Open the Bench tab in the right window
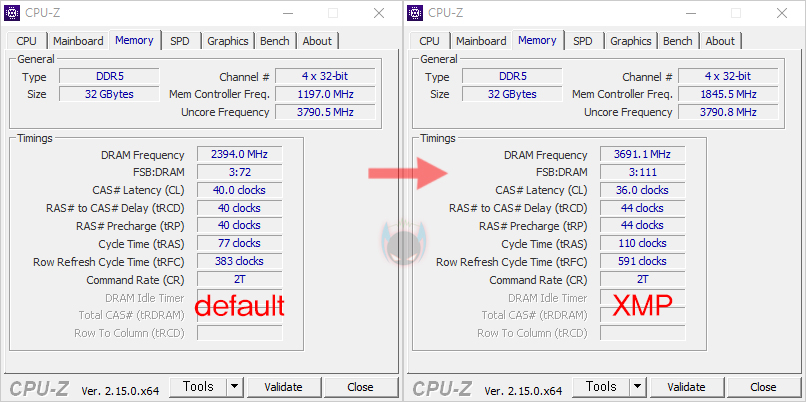This screenshot has width=806, height=402. [x=677, y=41]
